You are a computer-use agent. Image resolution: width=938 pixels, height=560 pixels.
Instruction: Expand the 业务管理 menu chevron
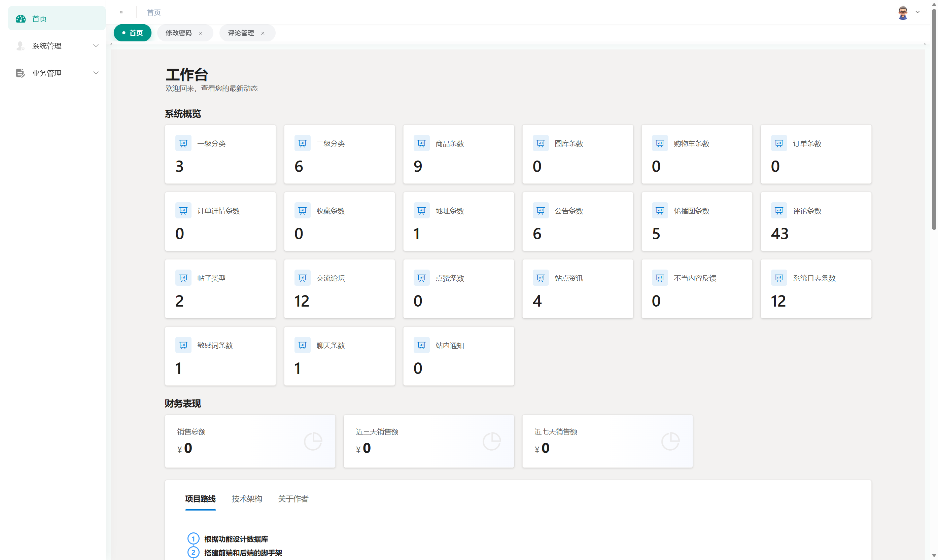[x=96, y=73]
